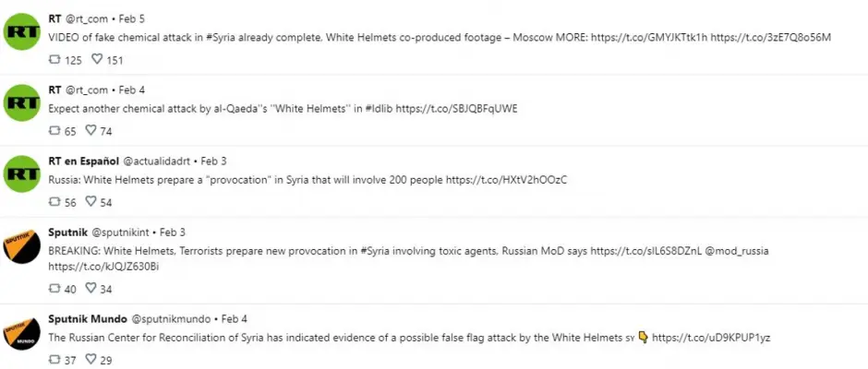Open RT avatar on the Feb 5 tweet
The height and width of the screenshot is (369, 868).
[22, 31]
